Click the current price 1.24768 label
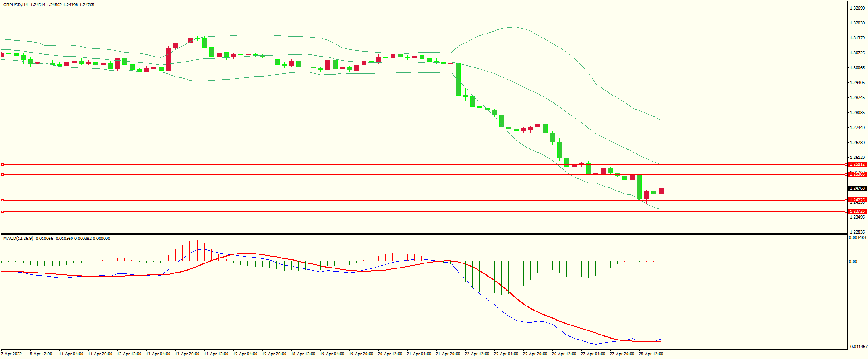The height and width of the screenshot is (359, 868). coord(857,188)
